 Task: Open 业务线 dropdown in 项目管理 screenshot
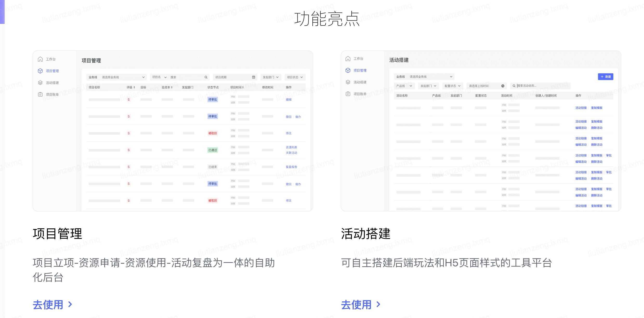(116, 77)
